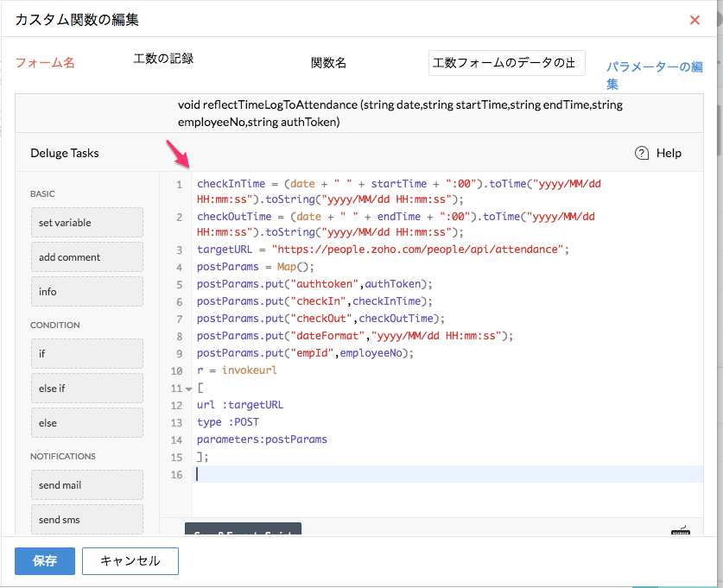Click the NOTIFICATIONS section heading
The image size is (723, 588).
[x=63, y=456]
